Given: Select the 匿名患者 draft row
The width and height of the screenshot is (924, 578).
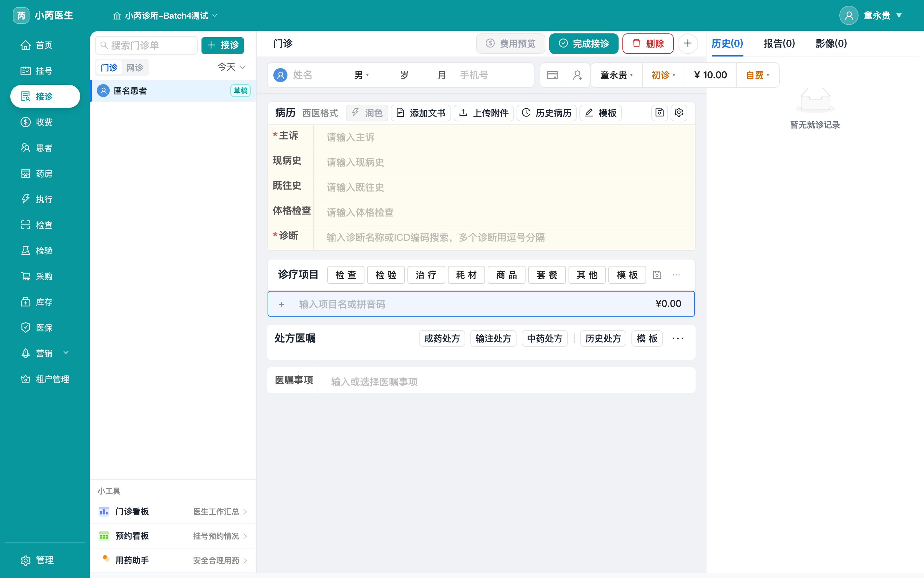Looking at the screenshot, I should pos(173,91).
